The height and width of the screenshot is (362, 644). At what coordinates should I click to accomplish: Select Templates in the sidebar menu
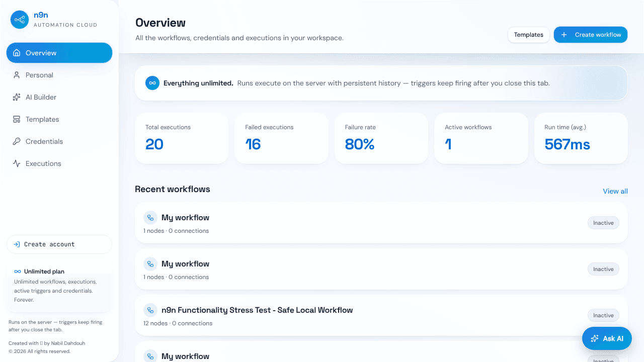(x=59, y=119)
